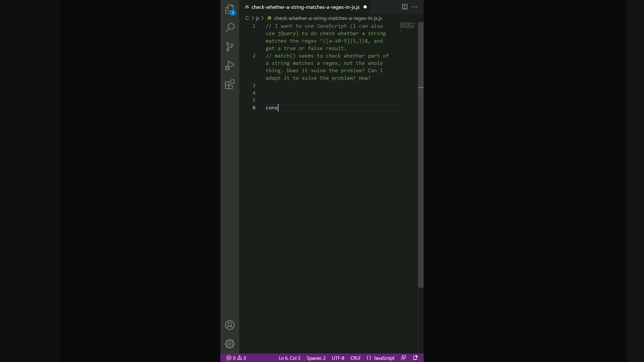
Task: Open the Explorer view in the activity bar
Action: tap(230, 10)
